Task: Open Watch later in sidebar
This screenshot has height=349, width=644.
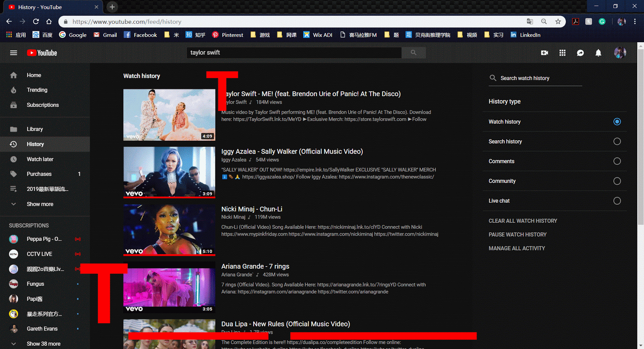Action: pos(45,159)
